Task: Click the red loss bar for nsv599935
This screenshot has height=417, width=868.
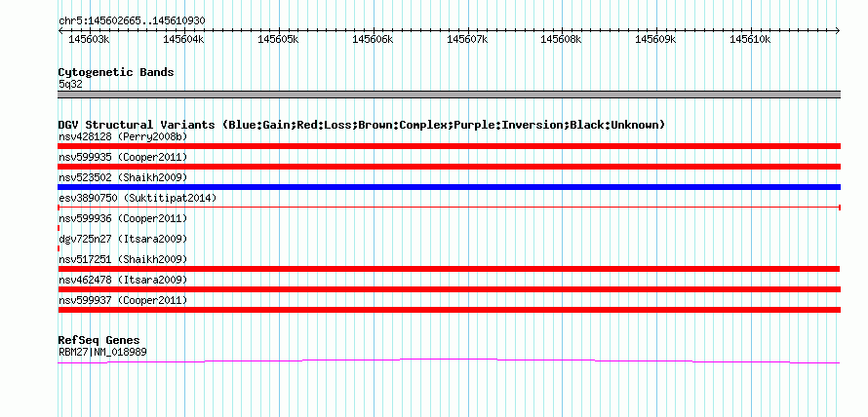Action: (x=449, y=167)
